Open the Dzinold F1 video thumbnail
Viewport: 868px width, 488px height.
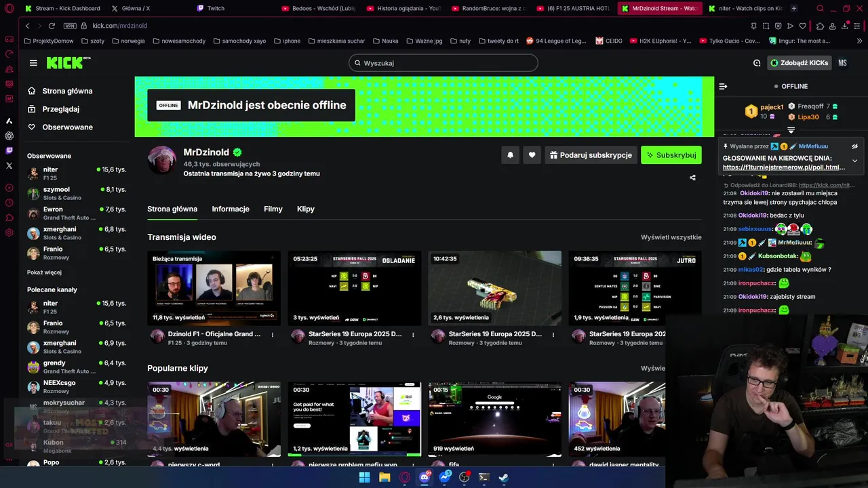[x=214, y=288]
